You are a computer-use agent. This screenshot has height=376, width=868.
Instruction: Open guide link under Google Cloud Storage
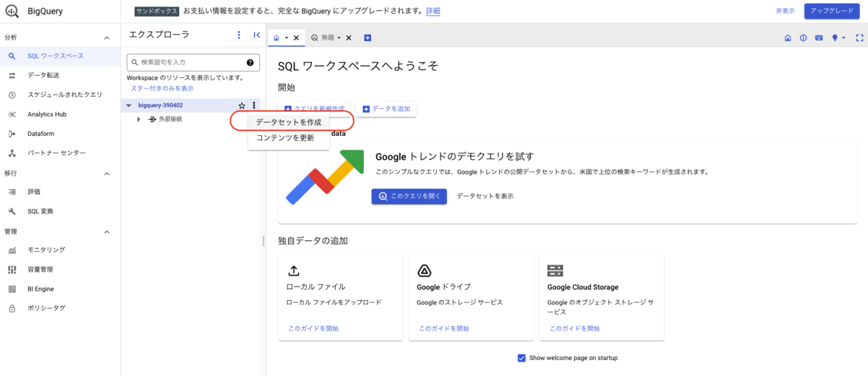coord(574,328)
